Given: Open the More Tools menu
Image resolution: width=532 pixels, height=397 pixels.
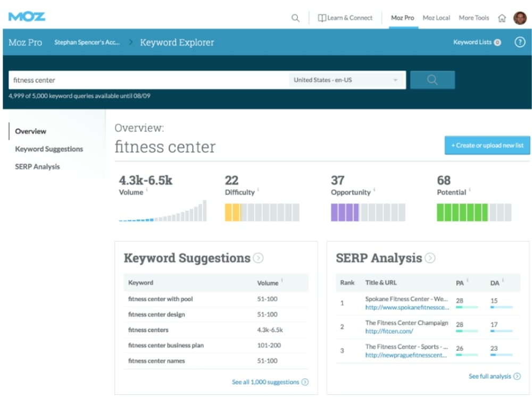Looking at the screenshot, I should pyautogui.click(x=474, y=18).
